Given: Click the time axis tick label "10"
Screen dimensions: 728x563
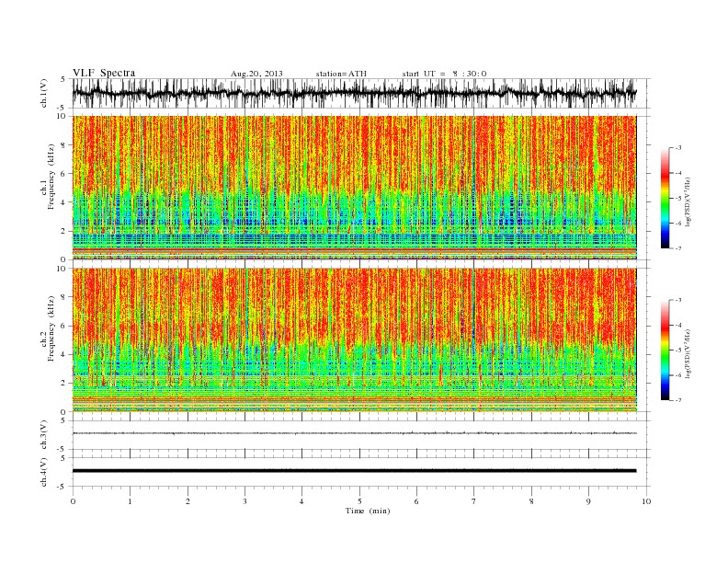Looking at the screenshot, I should pos(646,501).
